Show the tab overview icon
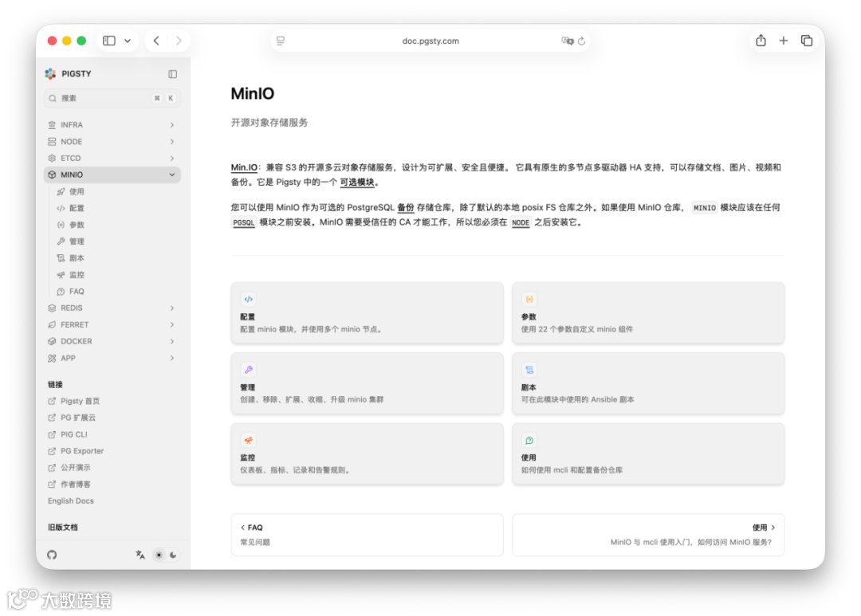 (x=807, y=41)
